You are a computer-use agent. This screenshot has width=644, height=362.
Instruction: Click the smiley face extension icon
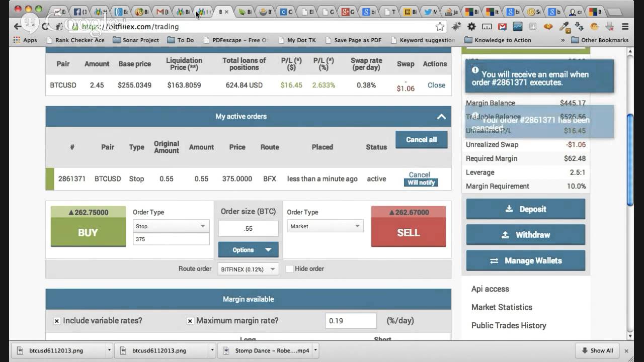pos(594,27)
